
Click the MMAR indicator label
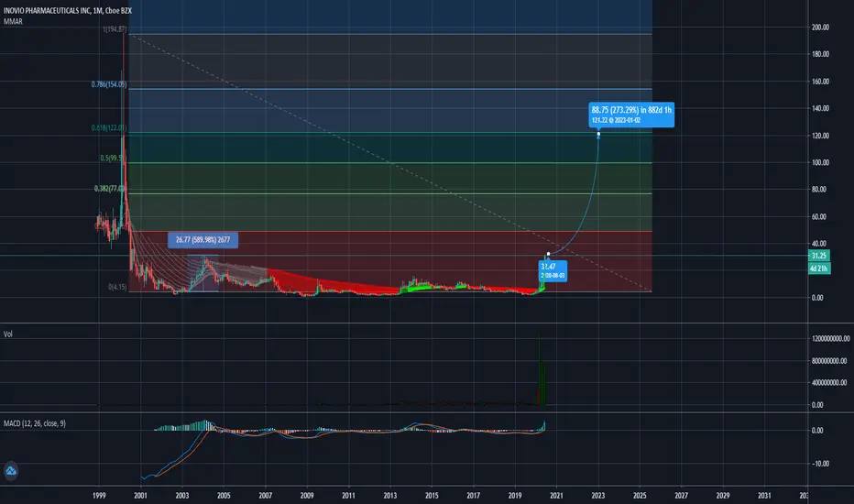coord(13,22)
